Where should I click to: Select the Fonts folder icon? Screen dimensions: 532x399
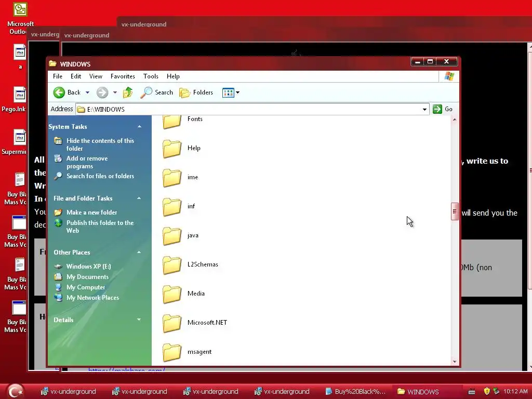(x=171, y=121)
